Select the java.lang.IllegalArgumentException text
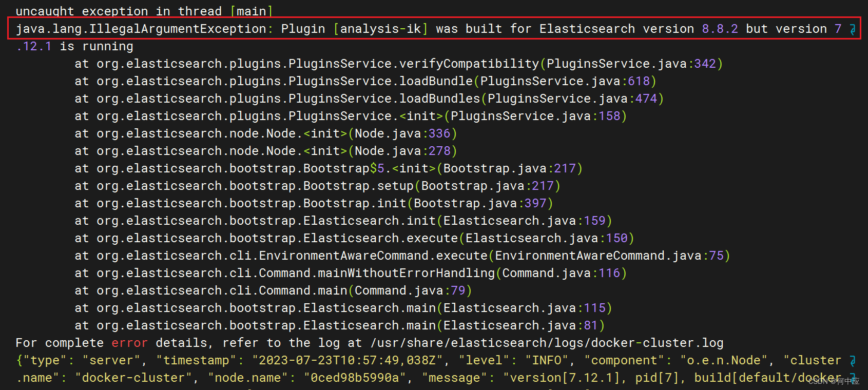 (x=141, y=29)
